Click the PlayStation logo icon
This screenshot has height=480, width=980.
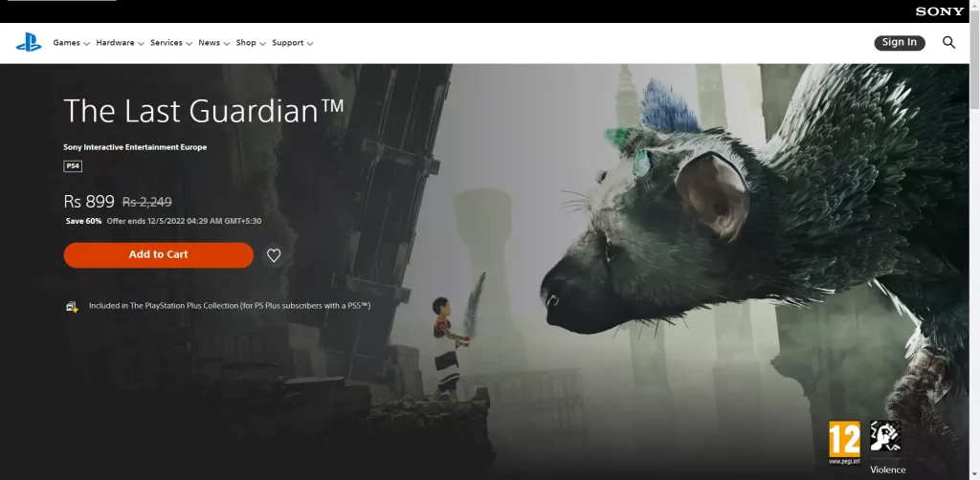(29, 42)
